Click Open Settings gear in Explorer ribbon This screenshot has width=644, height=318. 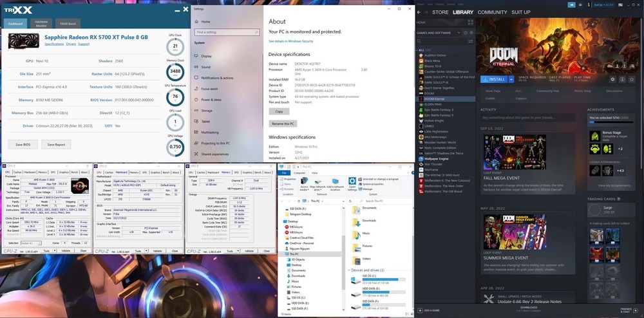tap(352, 183)
